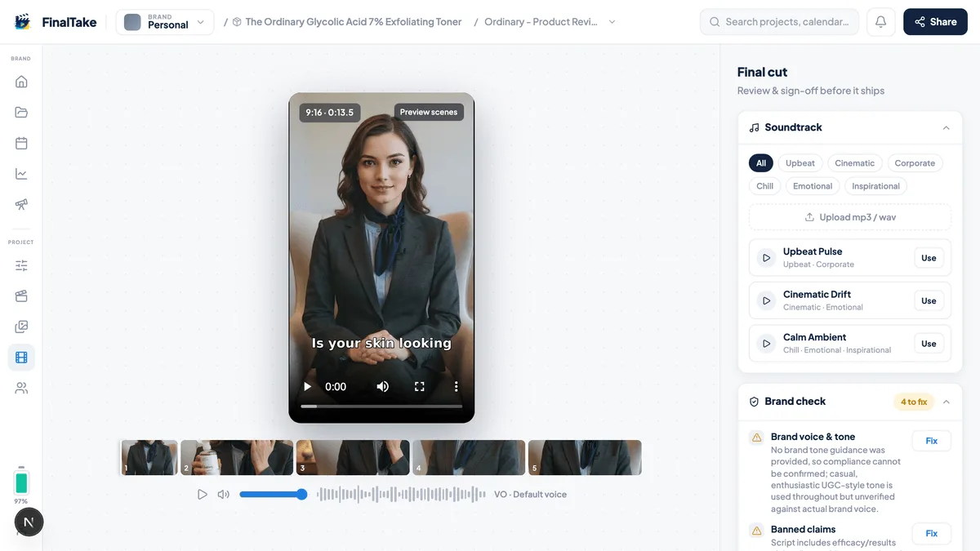Open the analytics chart icon in sidebar
The image size is (980, 551).
(x=21, y=174)
